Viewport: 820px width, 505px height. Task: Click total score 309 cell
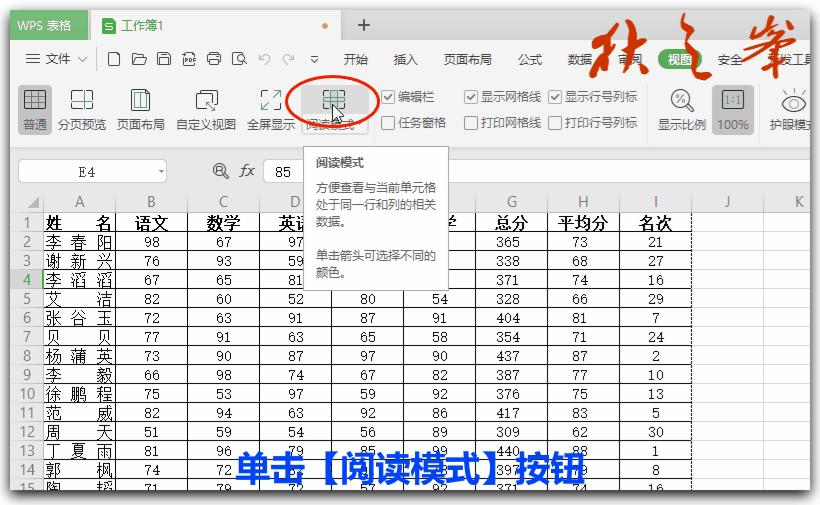tap(511, 432)
